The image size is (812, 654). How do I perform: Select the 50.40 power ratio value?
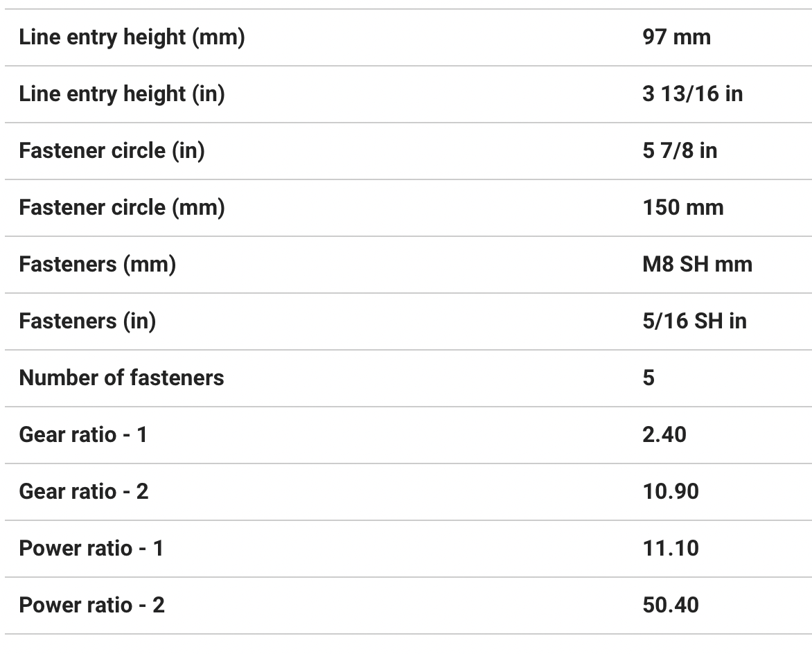click(x=671, y=606)
